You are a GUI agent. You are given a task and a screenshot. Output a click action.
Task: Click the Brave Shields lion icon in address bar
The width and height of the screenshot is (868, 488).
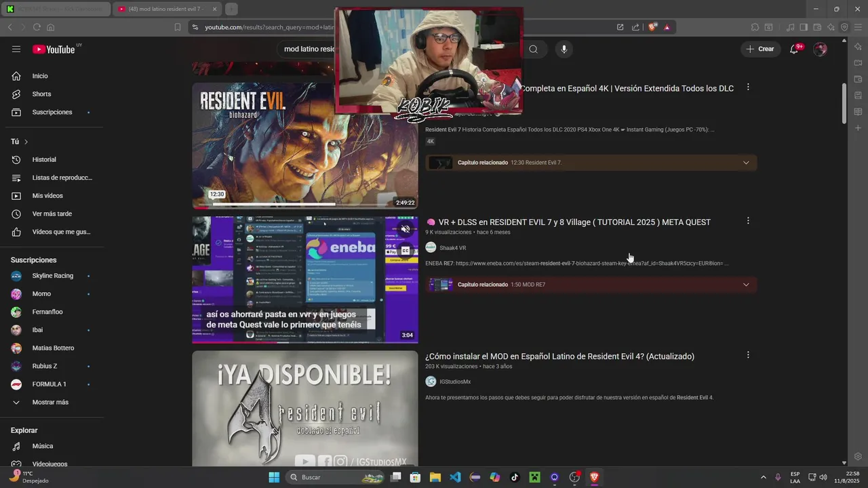pos(652,27)
